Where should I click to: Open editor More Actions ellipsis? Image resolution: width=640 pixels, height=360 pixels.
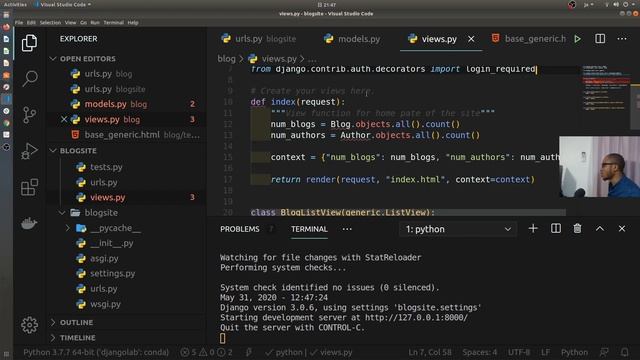[x=622, y=39]
